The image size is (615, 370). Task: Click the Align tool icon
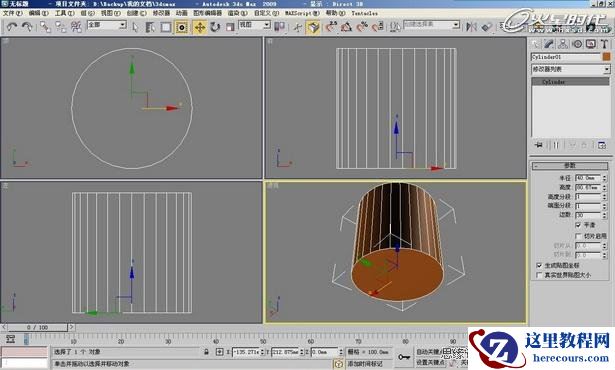point(486,27)
